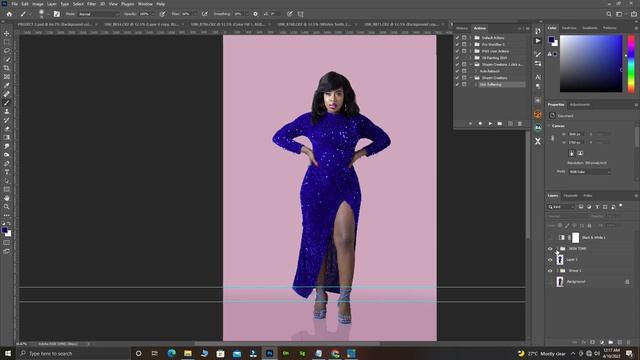640x360 pixels.
Task: Expand the Default Actions set
Action: click(471, 38)
